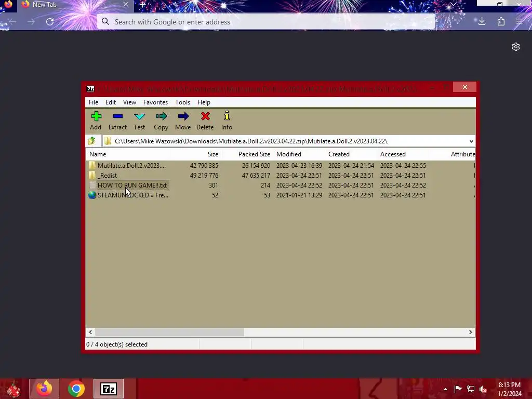Select the Mutilate.a.Doll.2.v2023 folder icon
This screenshot has width=532, height=399.
coord(92,165)
